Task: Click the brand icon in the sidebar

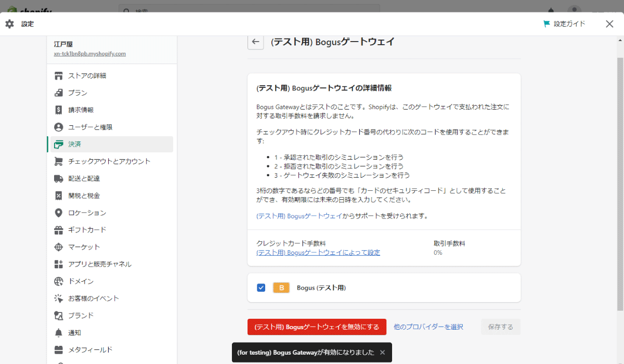Action: coord(59,316)
